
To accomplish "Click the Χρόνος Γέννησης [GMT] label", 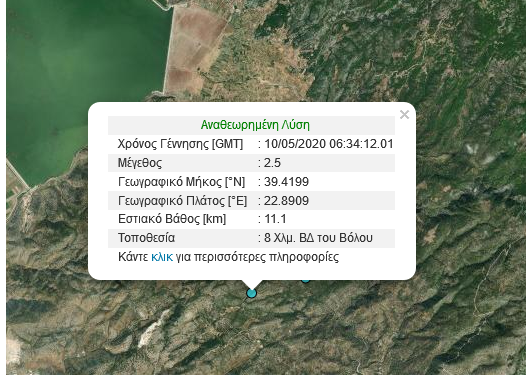I will point(180,144).
